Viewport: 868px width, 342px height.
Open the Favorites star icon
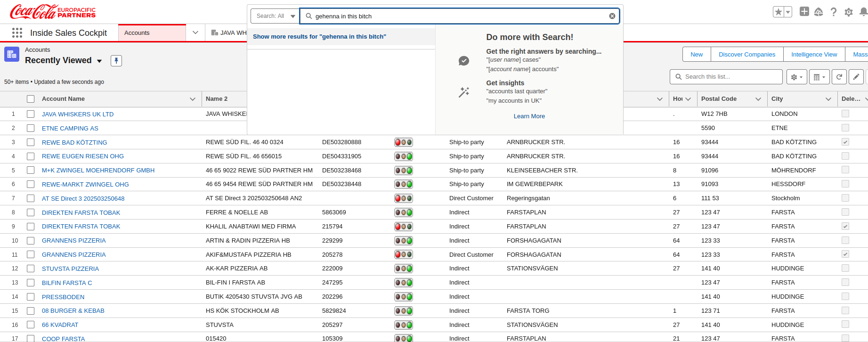click(779, 12)
